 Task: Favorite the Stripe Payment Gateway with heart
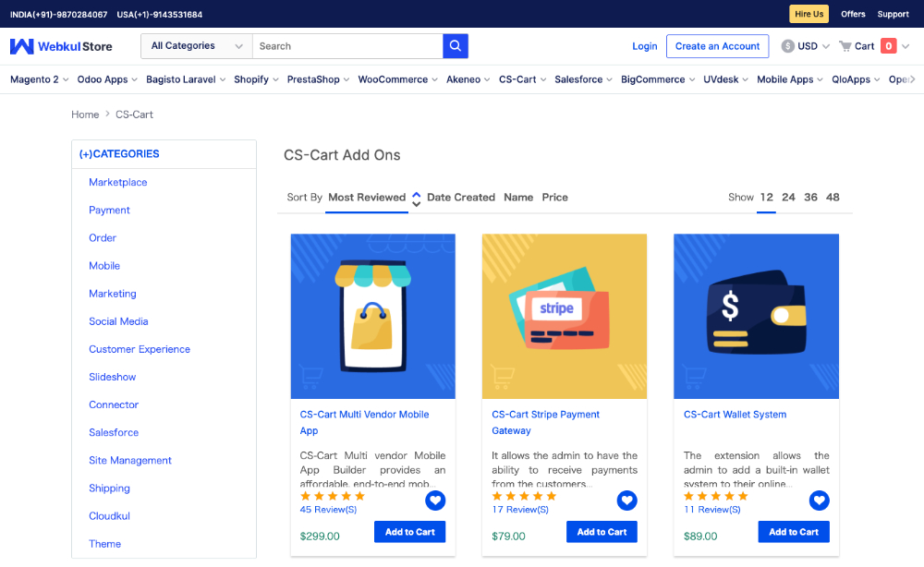coord(627,501)
